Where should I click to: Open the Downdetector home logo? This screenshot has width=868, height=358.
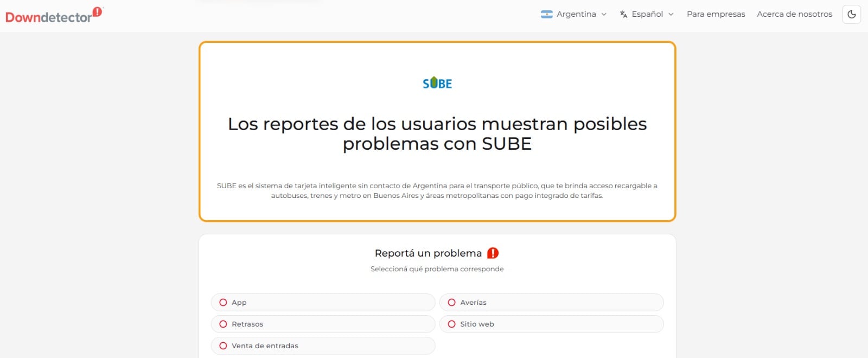[x=54, y=16]
